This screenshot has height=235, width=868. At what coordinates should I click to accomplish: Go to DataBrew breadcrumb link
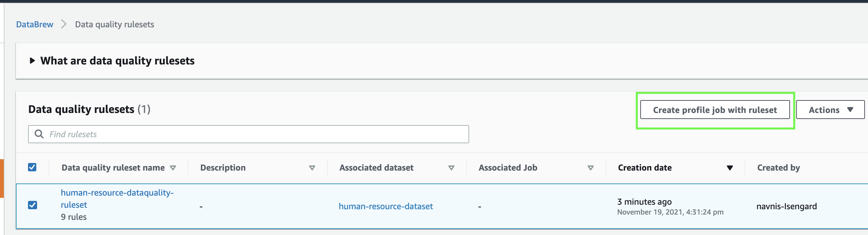[35, 24]
